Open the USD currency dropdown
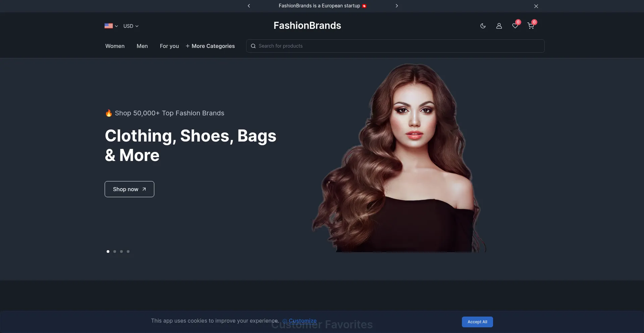 (131, 26)
